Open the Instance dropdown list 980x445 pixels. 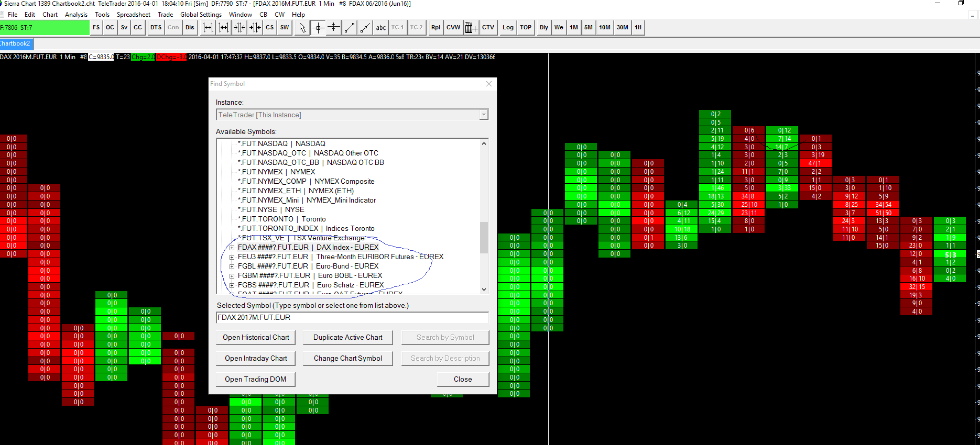point(483,115)
